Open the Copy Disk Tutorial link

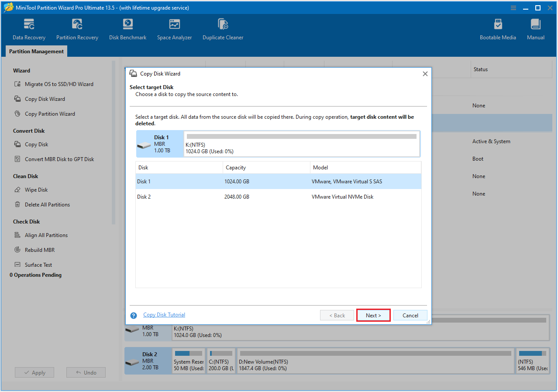click(x=164, y=314)
